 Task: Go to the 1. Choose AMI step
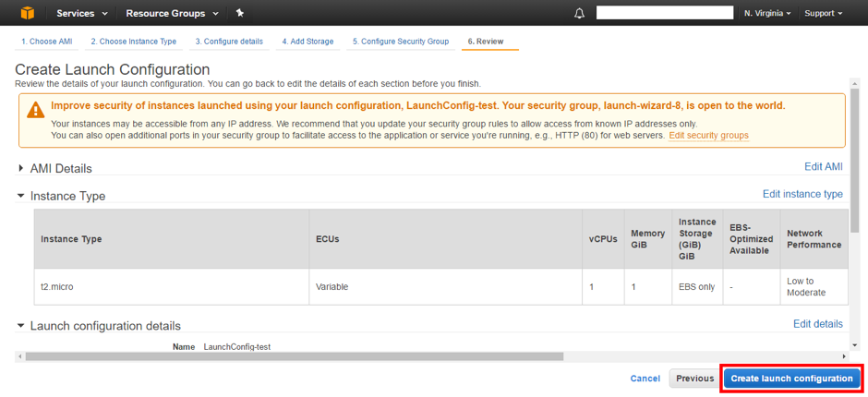pyautogui.click(x=46, y=42)
